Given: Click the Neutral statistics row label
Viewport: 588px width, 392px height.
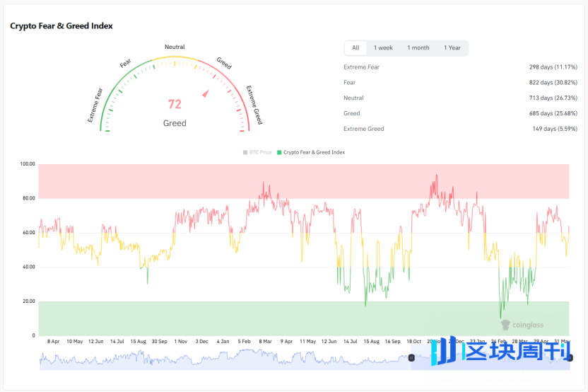Looking at the screenshot, I should click(353, 98).
